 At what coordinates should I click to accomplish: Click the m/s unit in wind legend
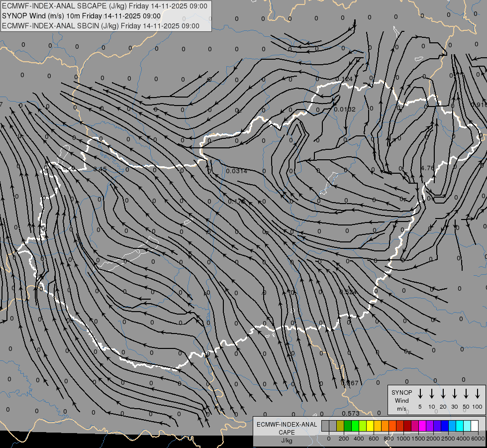[x=401, y=409]
